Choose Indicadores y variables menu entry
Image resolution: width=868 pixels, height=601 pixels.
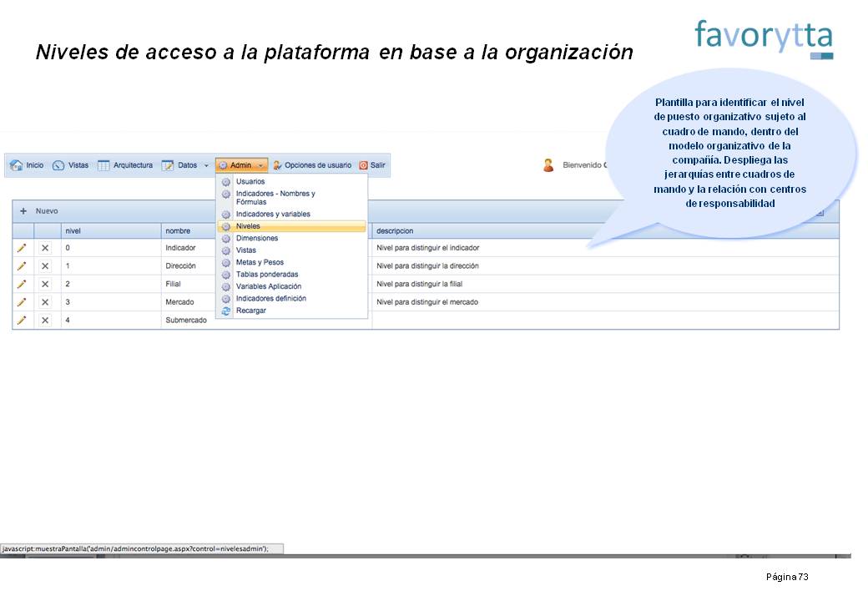tap(292, 215)
